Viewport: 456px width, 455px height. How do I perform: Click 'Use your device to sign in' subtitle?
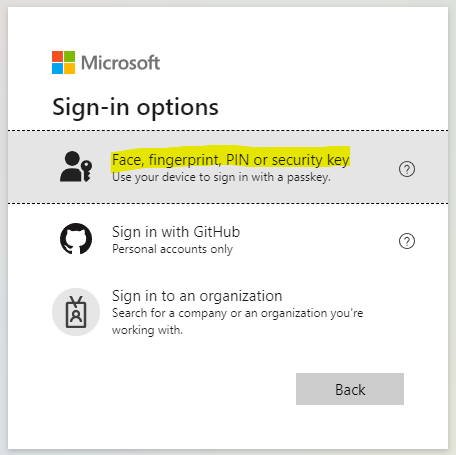pyautogui.click(x=221, y=177)
